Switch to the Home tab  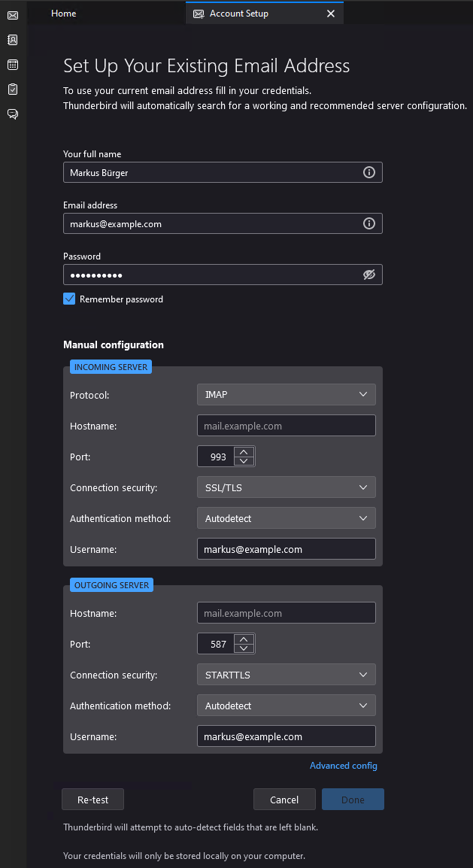pos(64,14)
